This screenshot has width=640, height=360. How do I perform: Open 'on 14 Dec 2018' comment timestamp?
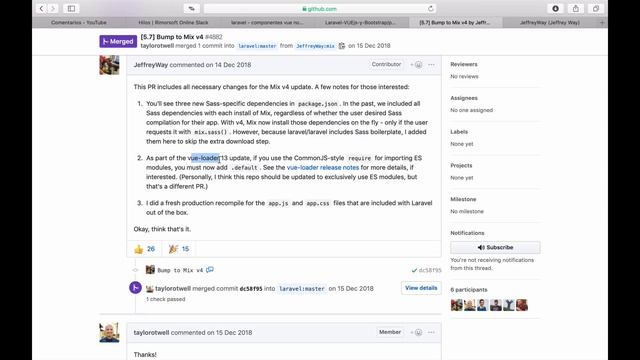pos(228,65)
